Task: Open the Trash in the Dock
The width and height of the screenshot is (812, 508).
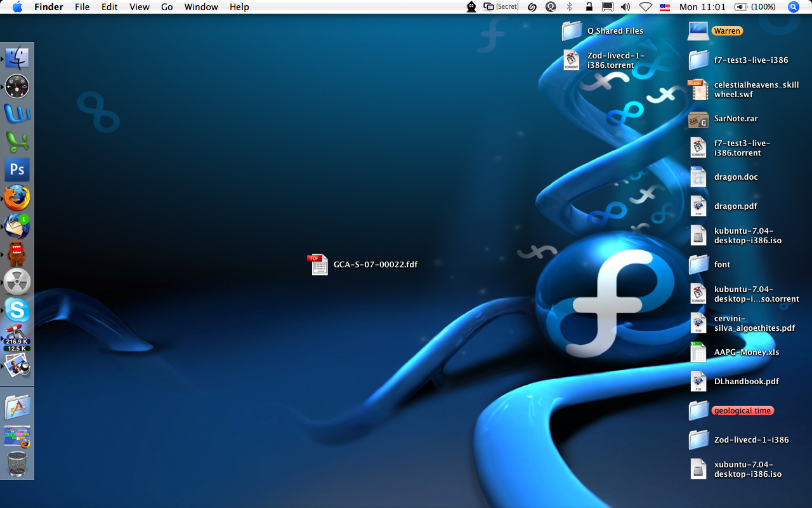Action: point(17,464)
